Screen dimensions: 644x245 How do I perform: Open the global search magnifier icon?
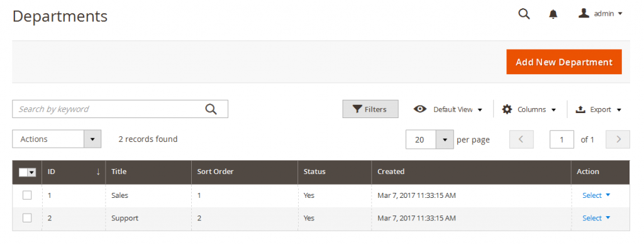524,14
